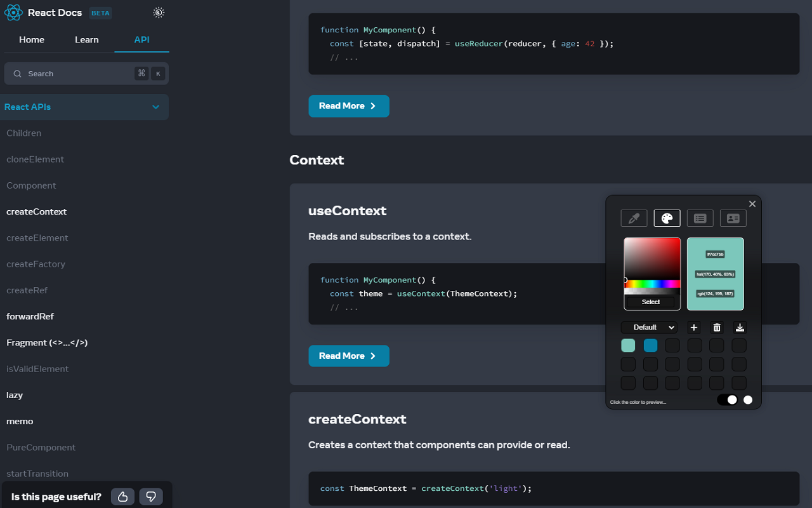Go to the Home tab

pyautogui.click(x=32, y=39)
